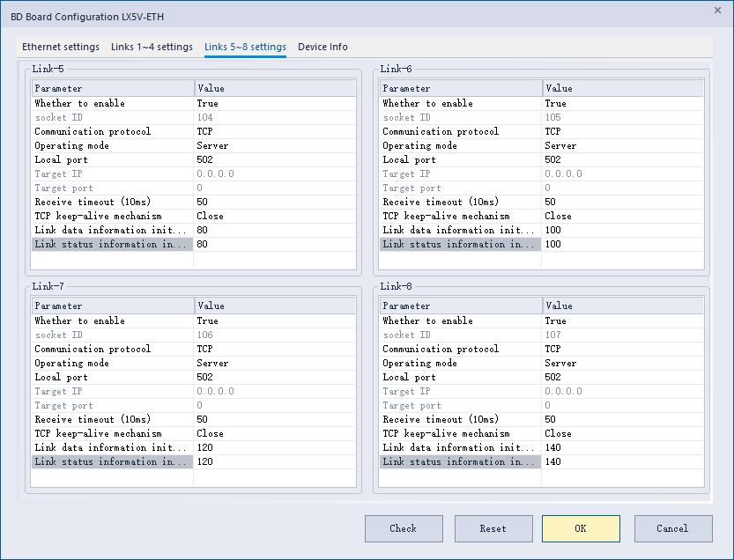The height and width of the screenshot is (560, 734).
Task: Select the Links 5~8 settings tab
Action: 245,47
